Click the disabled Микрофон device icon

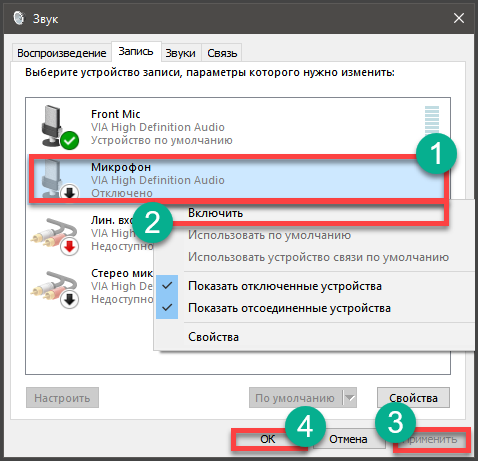coord(59,180)
